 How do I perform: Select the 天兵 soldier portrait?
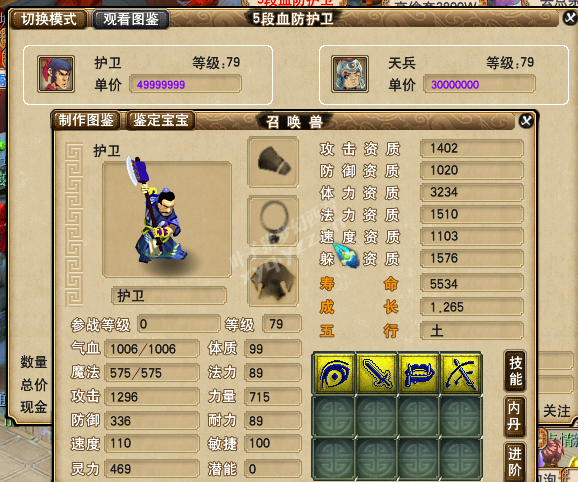click(x=350, y=74)
